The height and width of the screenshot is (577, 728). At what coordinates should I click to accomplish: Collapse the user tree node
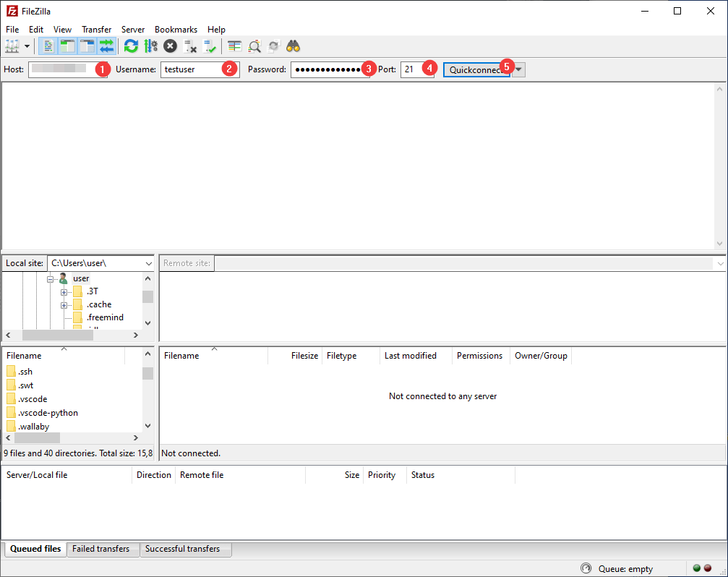pos(50,279)
